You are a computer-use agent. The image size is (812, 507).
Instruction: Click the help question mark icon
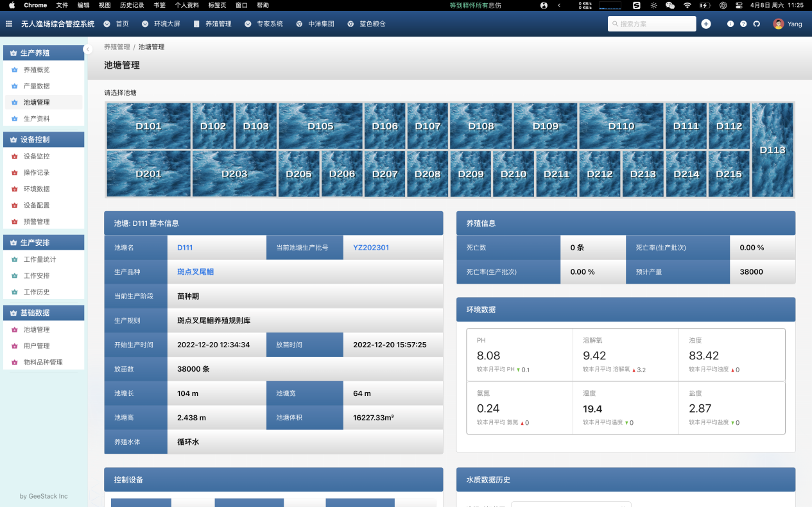point(743,24)
